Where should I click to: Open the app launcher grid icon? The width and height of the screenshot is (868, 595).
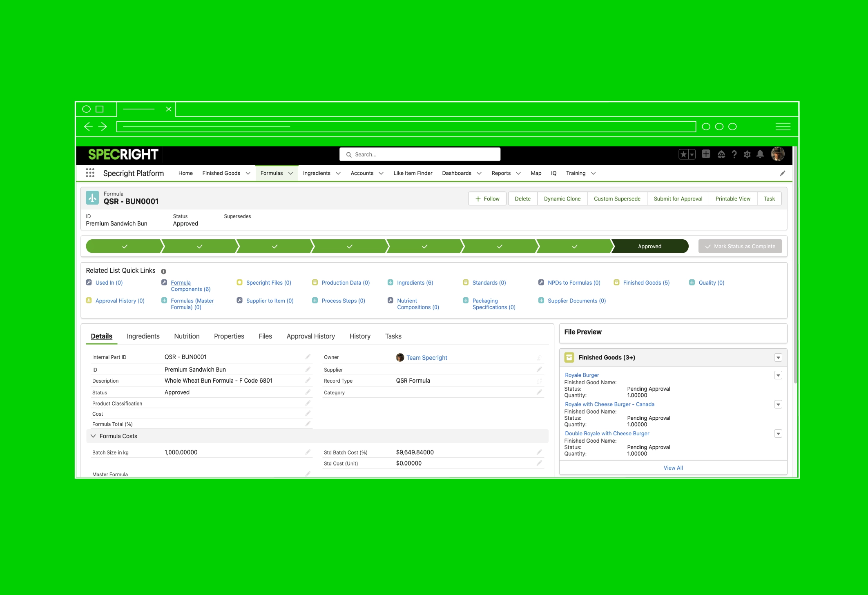tap(90, 173)
